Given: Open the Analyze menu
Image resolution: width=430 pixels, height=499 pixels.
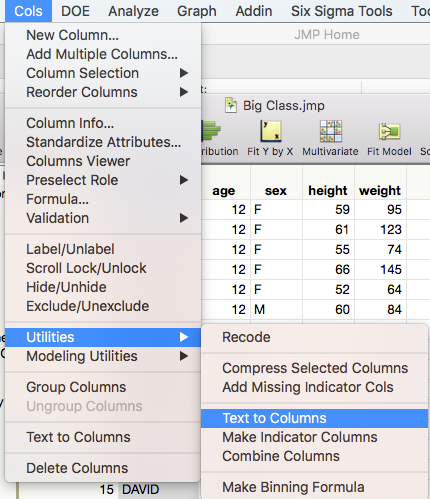Looking at the screenshot, I should pos(133,11).
